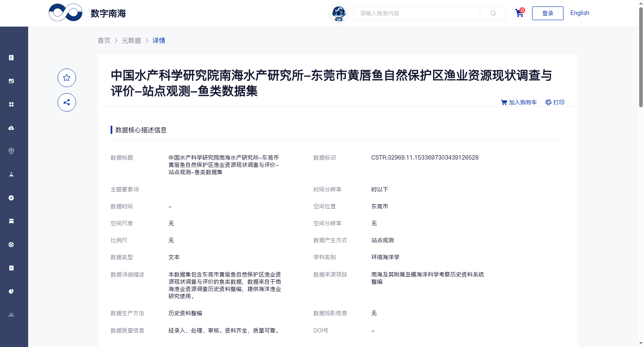Viewport: 644px width, 347px height.
Task: Open the shopping cart icon
Action: pos(520,13)
